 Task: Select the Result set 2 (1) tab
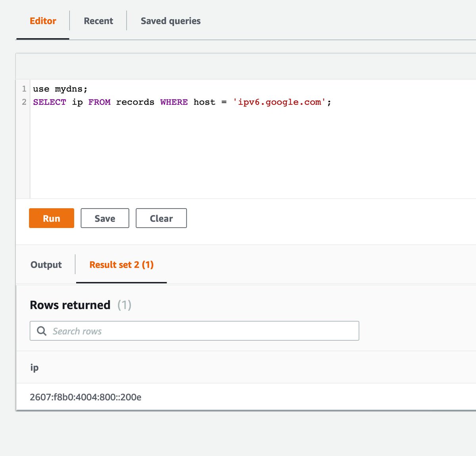click(x=121, y=264)
